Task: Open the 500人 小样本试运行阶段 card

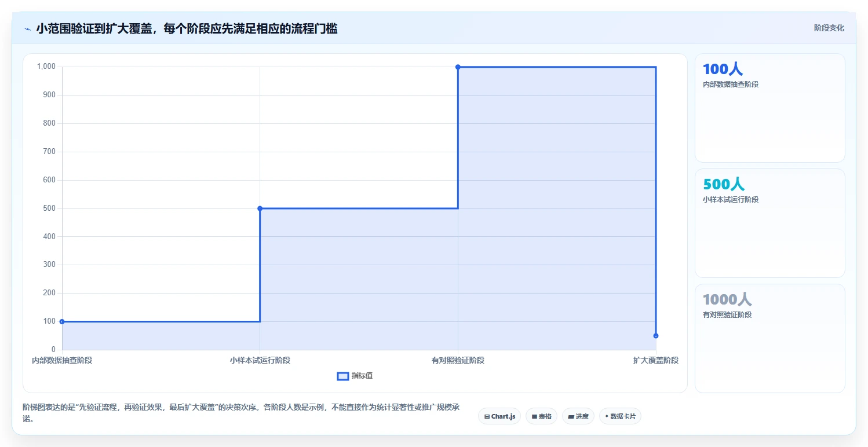Action: tap(769, 223)
